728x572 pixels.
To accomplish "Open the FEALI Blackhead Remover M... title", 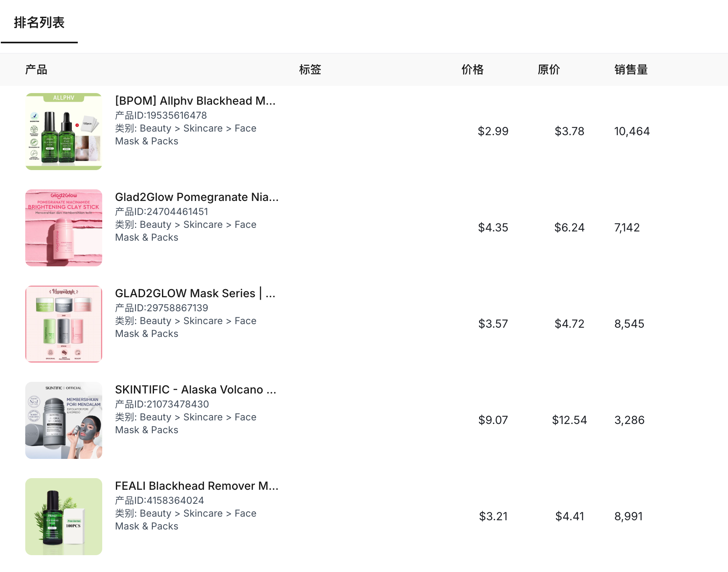I will click(x=197, y=486).
